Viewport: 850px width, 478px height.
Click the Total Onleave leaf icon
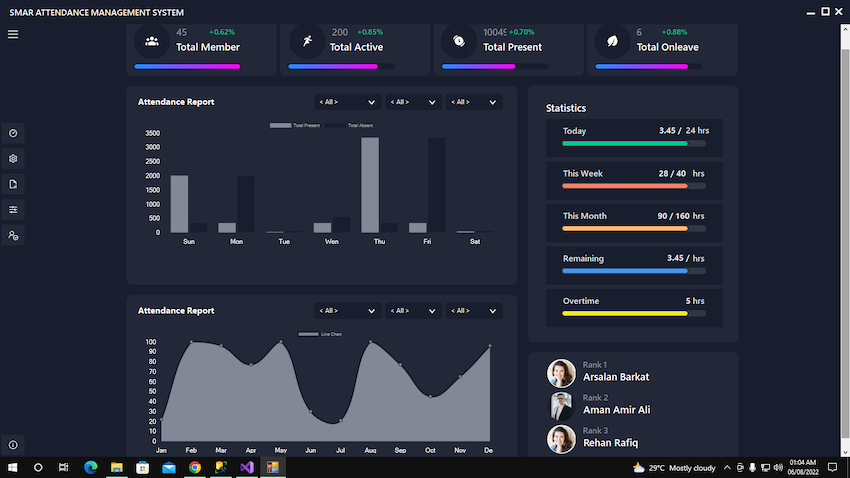tap(613, 41)
